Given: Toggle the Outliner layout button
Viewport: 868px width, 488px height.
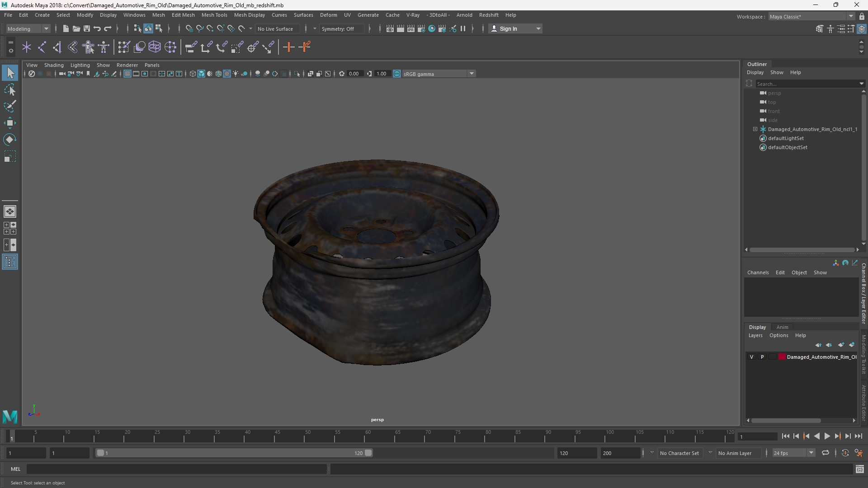Looking at the screenshot, I should [x=10, y=262].
